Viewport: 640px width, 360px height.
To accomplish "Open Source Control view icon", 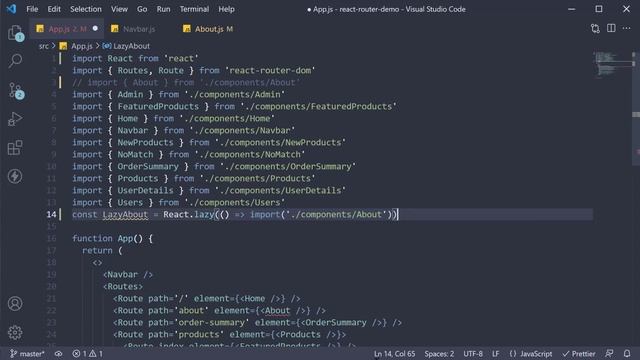I will 16,90.
